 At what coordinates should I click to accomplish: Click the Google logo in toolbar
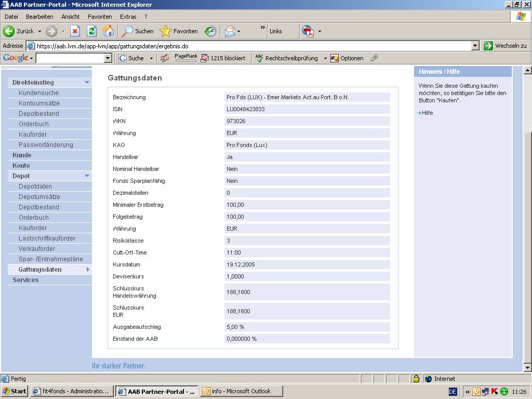[x=15, y=58]
